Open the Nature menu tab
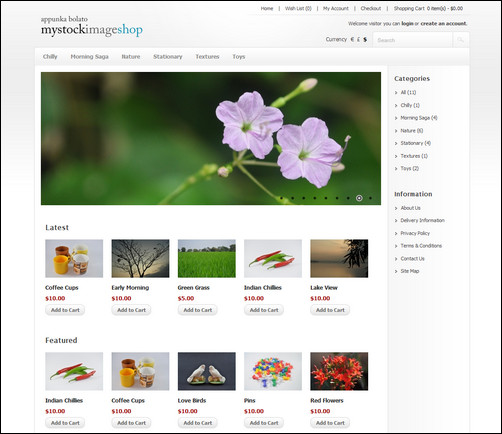 point(131,57)
